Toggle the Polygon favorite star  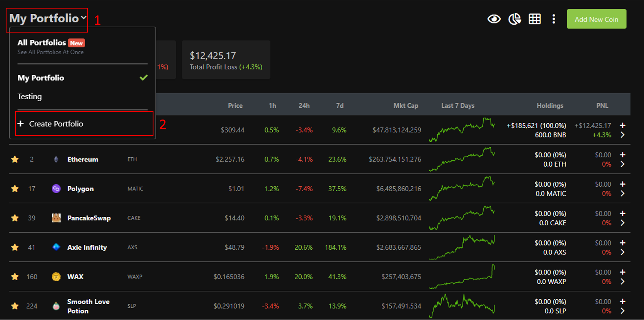(15, 189)
